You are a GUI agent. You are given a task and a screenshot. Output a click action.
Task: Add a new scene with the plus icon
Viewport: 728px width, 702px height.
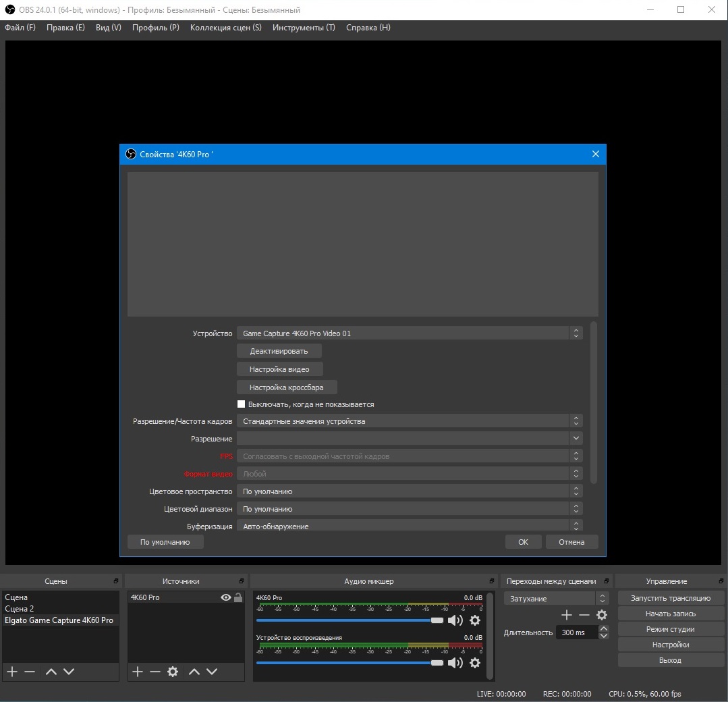pyautogui.click(x=12, y=672)
